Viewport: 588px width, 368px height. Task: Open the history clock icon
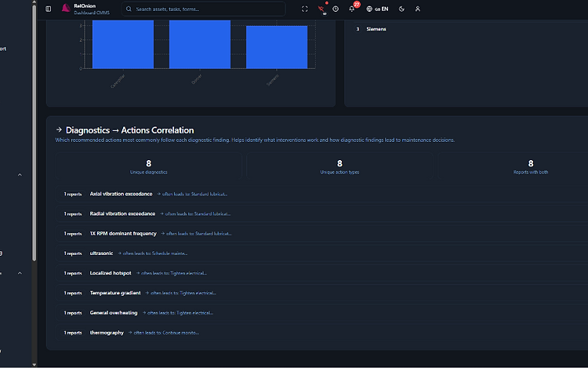[x=336, y=9]
